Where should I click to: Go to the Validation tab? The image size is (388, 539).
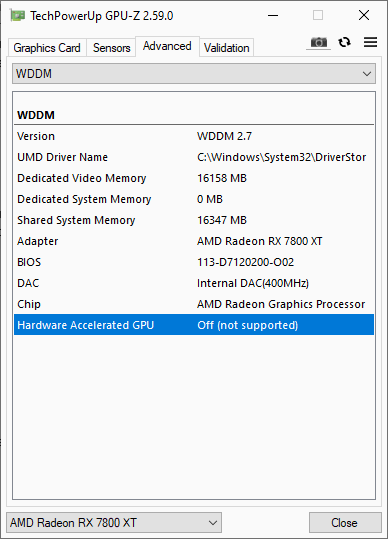pos(226,48)
